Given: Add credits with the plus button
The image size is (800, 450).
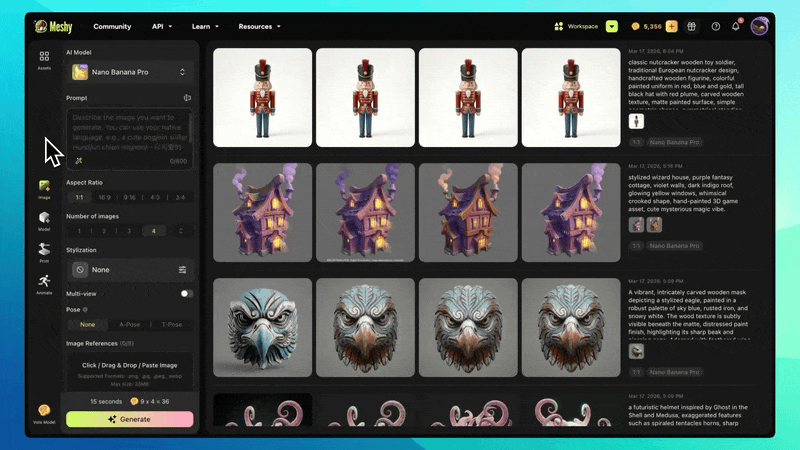Looking at the screenshot, I should (671, 27).
